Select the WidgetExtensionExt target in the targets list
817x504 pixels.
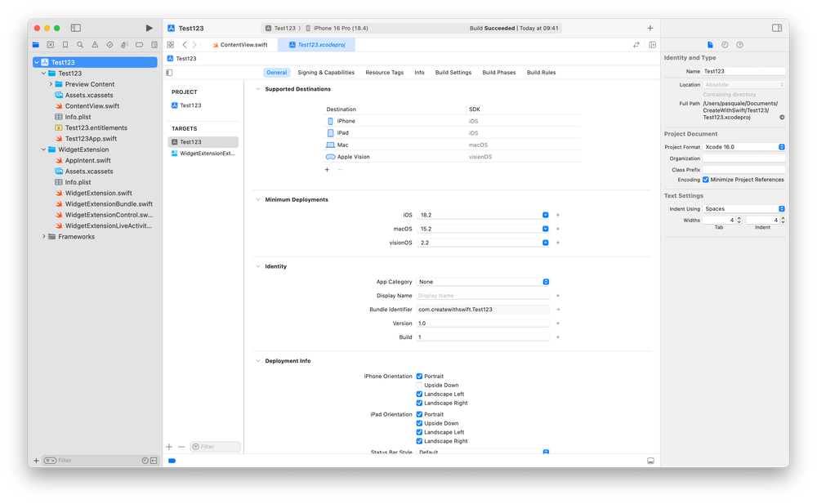(200, 153)
